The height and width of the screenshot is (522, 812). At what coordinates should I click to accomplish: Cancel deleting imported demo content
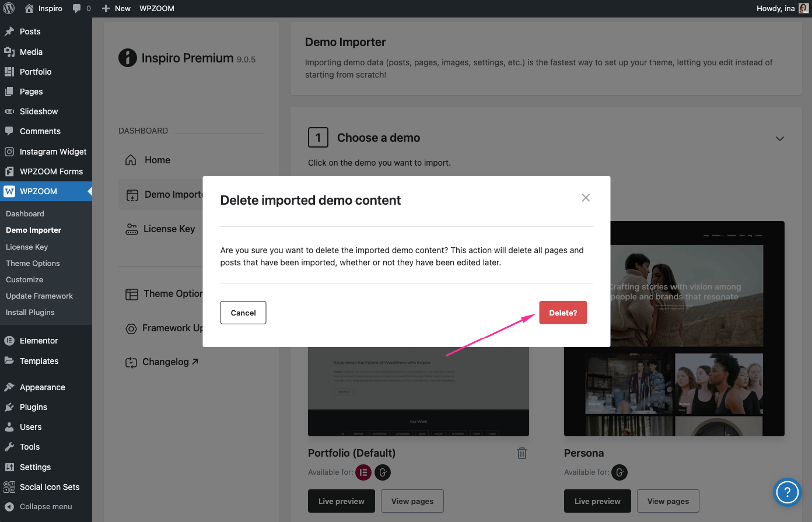tap(243, 313)
